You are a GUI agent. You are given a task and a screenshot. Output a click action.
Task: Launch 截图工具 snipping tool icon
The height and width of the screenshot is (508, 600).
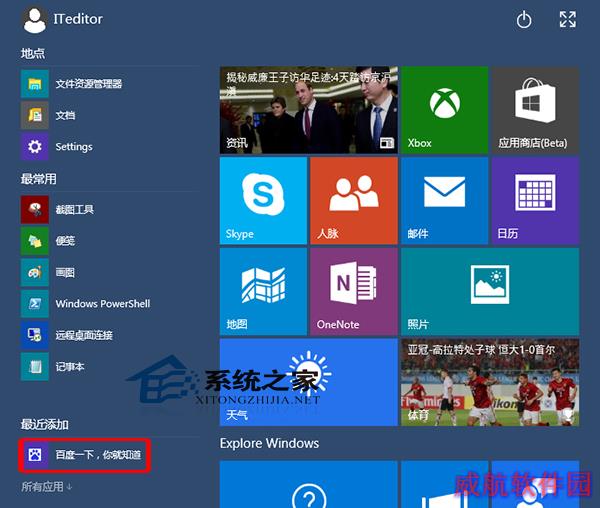point(35,209)
